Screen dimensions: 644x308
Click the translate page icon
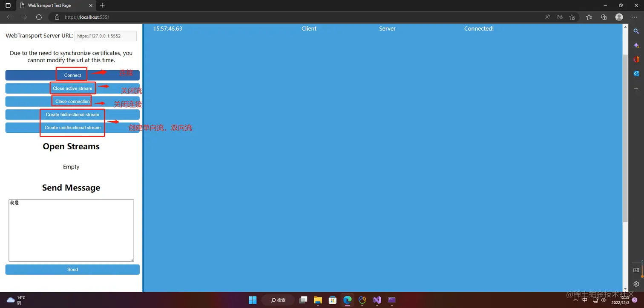pyautogui.click(x=560, y=17)
